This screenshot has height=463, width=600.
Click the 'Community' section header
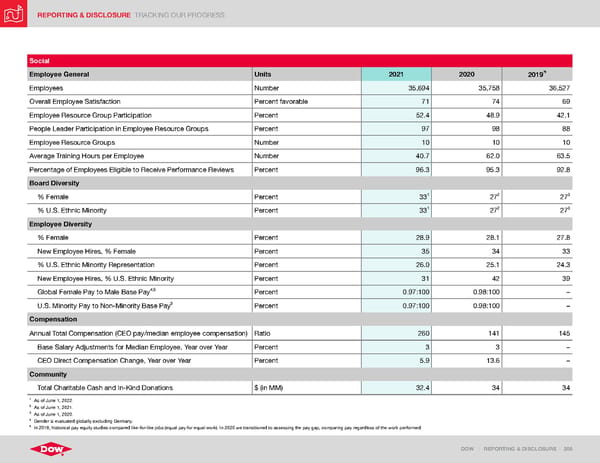pos(48,374)
